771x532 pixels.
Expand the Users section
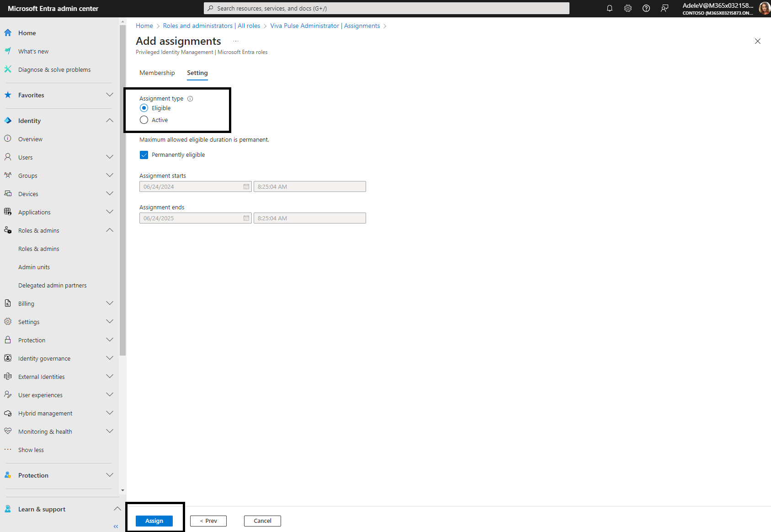coord(109,157)
